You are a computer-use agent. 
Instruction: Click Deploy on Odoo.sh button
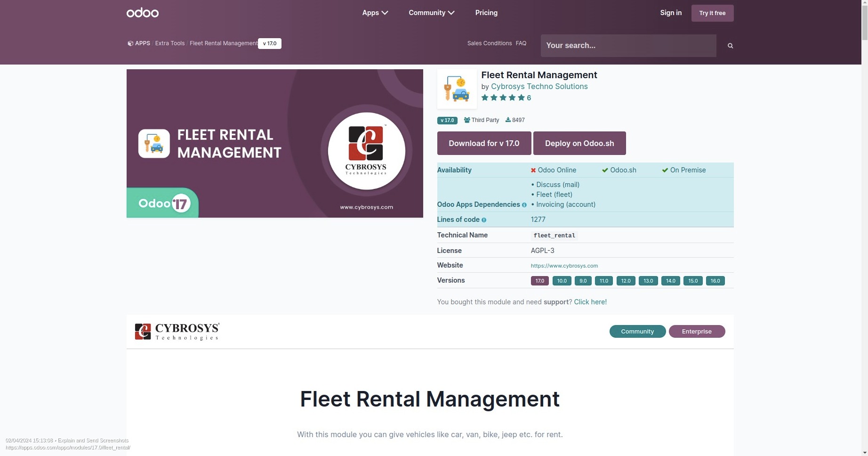tap(579, 143)
